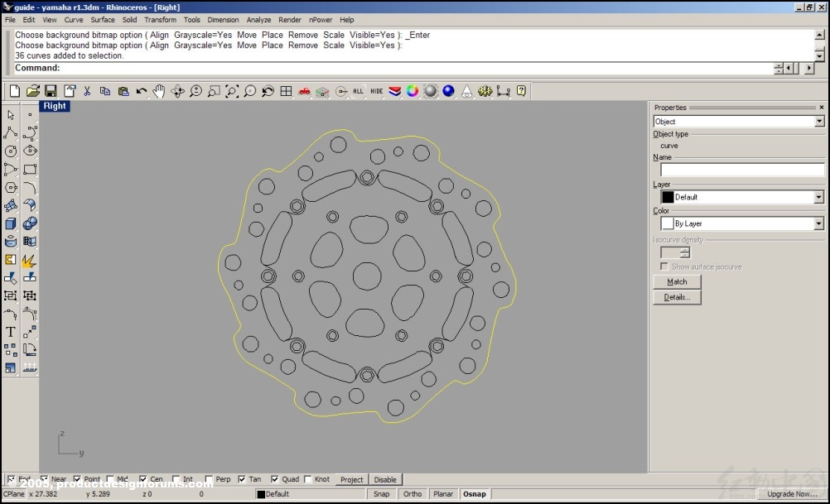Open the Help icon in toolbar
830x504 pixels.
pyautogui.click(x=521, y=91)
